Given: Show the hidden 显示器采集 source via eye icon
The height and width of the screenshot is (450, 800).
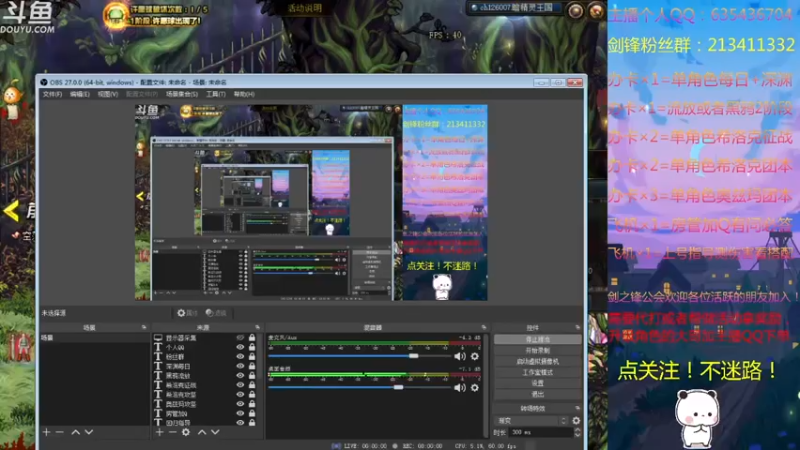Looking at the screenshot, I should click(240, 338).
